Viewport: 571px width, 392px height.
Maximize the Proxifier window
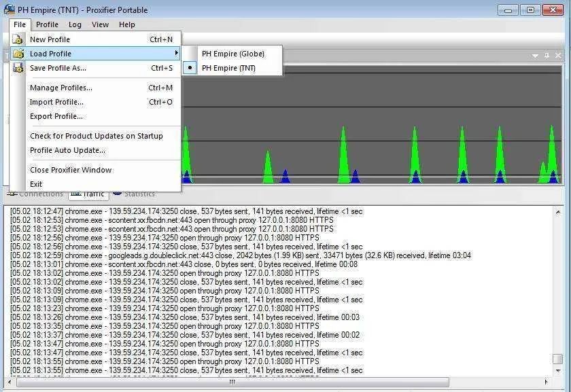(530, 10)
